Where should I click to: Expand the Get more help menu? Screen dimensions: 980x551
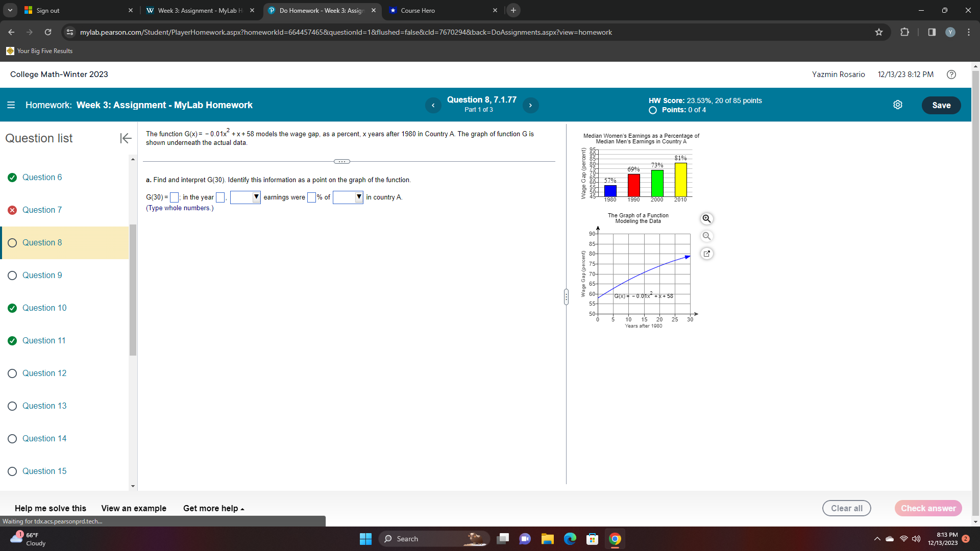coord(213,509)
